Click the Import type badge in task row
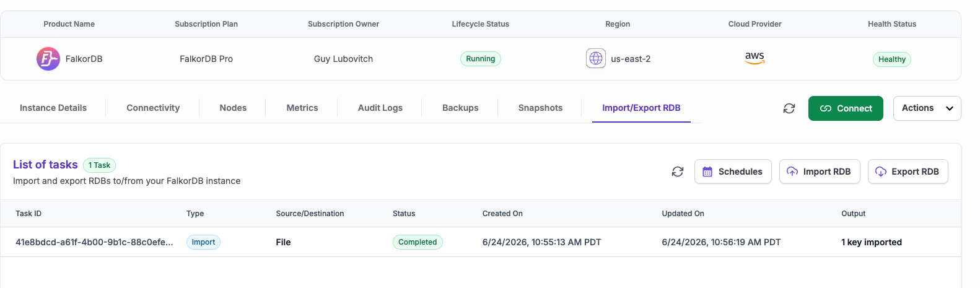This screenshot has width=980, height=288. coord(203,242)
